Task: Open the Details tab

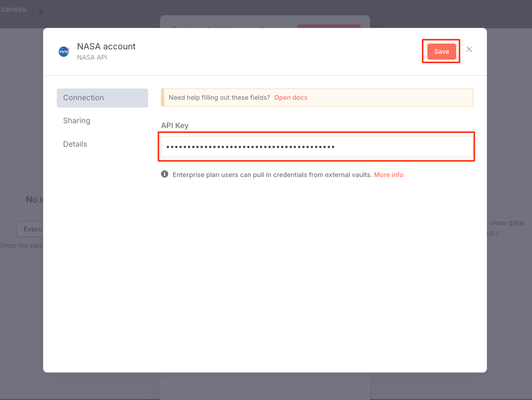Action: (x=75, y=144)
